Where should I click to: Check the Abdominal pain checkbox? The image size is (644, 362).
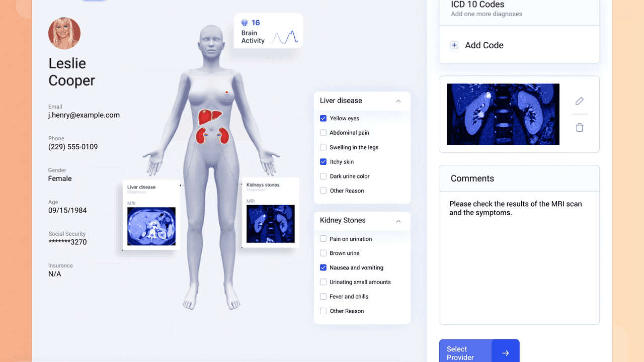[323, 133]
